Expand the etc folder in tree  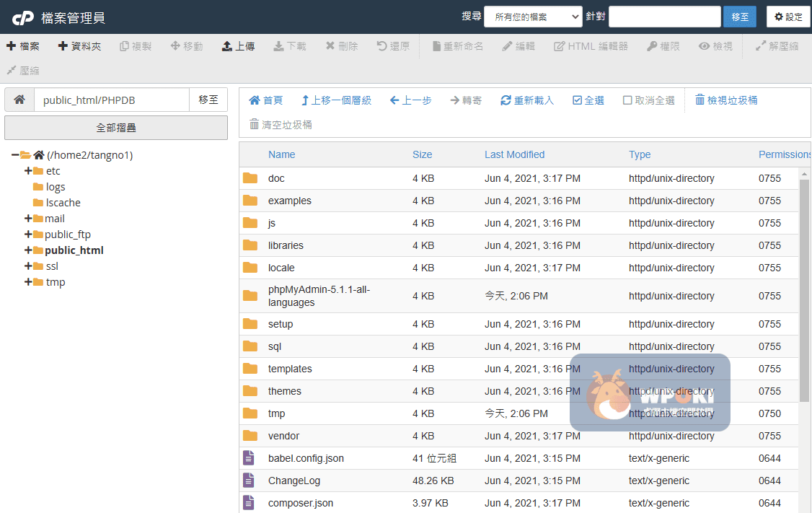pos(28,171)
